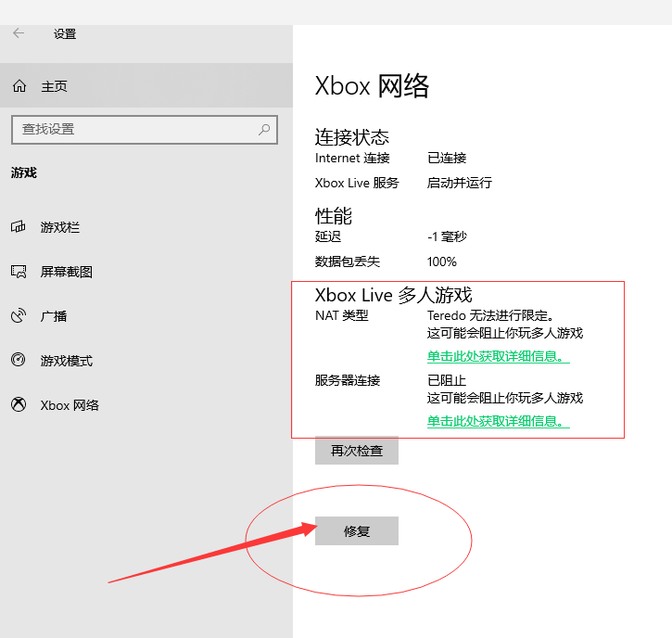Open NAT 类型 details link
This screenshot has width=672, height=638.
tap(498, 356)
